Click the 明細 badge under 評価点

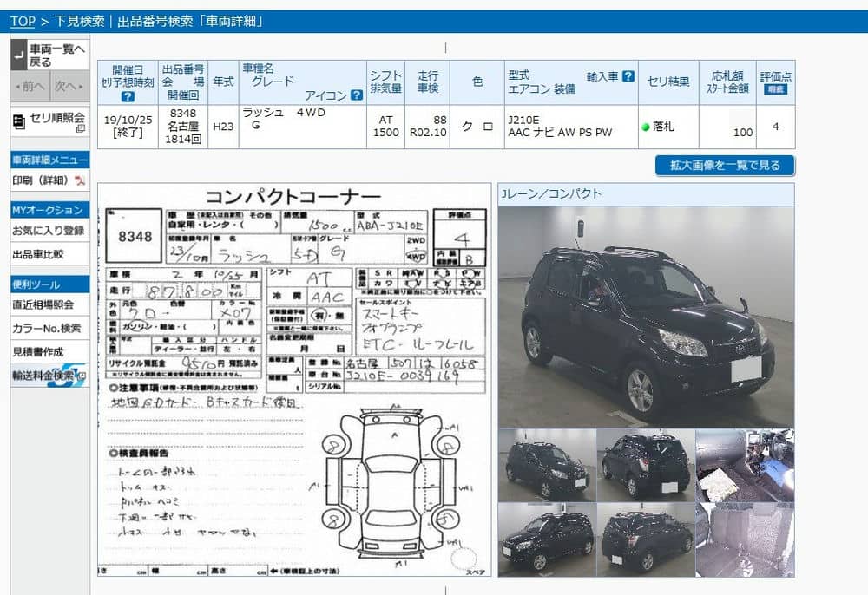pos(775,89)
